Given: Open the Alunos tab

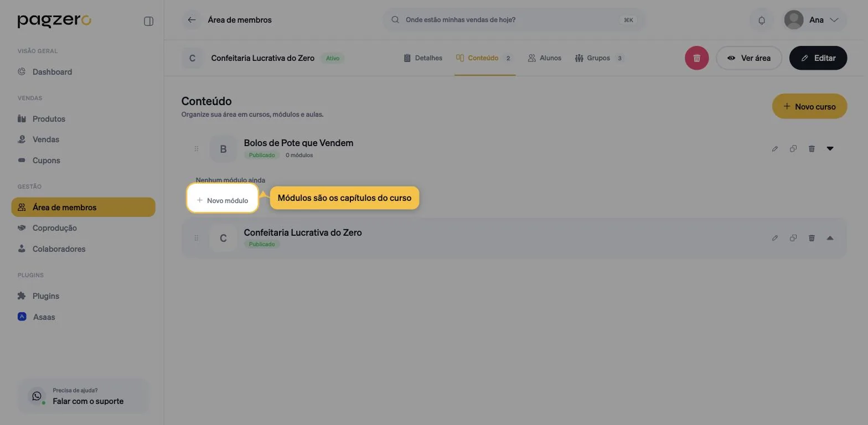Looking at the screenshot, I should click(x=545, y=58).
